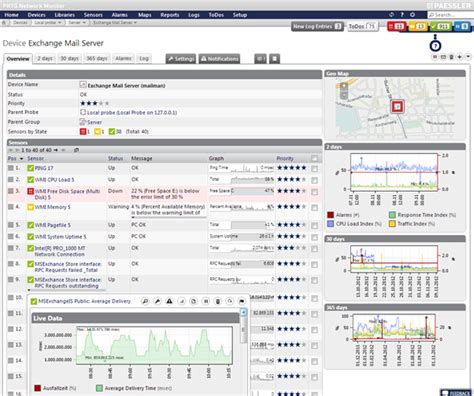474x396 pixels.
Task: Click the CPU Load Index legend color swatch
Action: click(330, 224)
